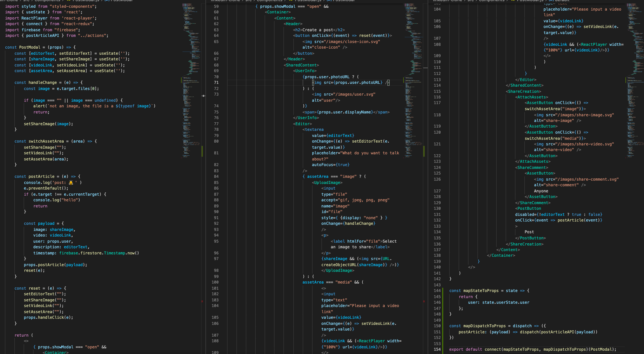The width and height of the screenshot is (644, 354).
Task: Click the closing </Editor> tag
Action: (526, 80)
